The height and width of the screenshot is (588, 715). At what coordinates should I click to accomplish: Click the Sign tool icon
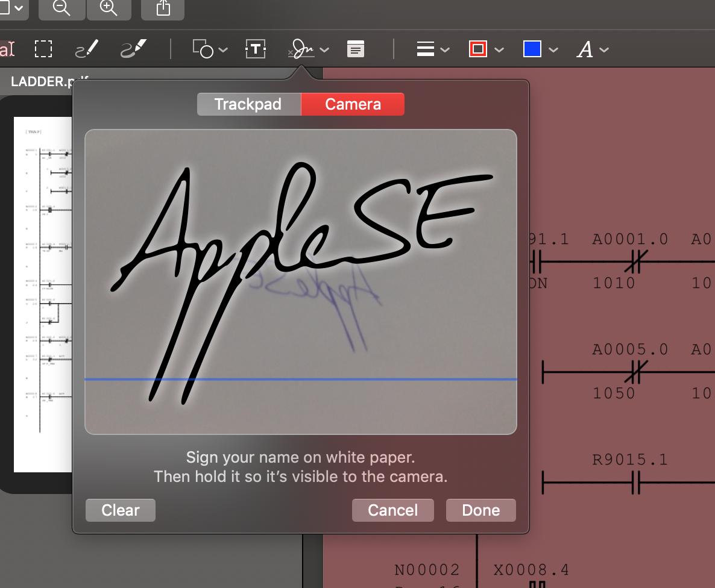[303, 49]
